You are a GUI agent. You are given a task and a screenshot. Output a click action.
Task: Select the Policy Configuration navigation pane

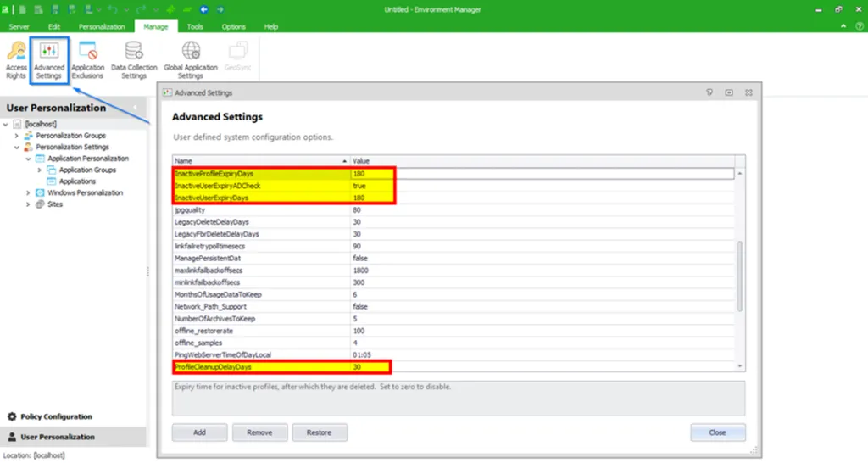coord(56,416)
